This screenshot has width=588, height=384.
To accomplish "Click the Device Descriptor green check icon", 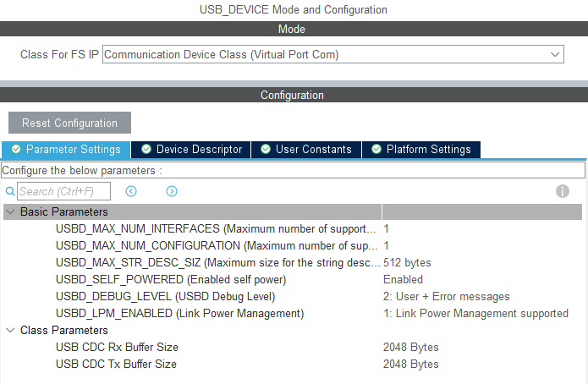I will pos(146,149).
